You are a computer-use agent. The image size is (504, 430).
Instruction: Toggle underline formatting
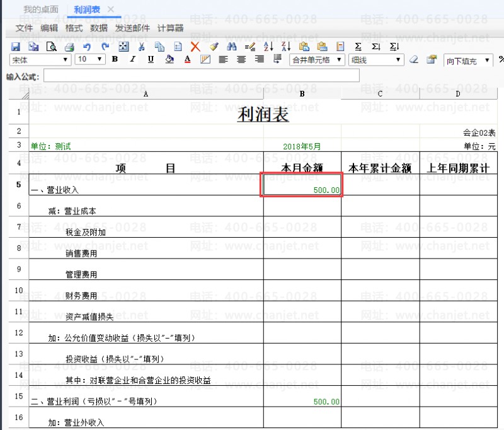151,59
